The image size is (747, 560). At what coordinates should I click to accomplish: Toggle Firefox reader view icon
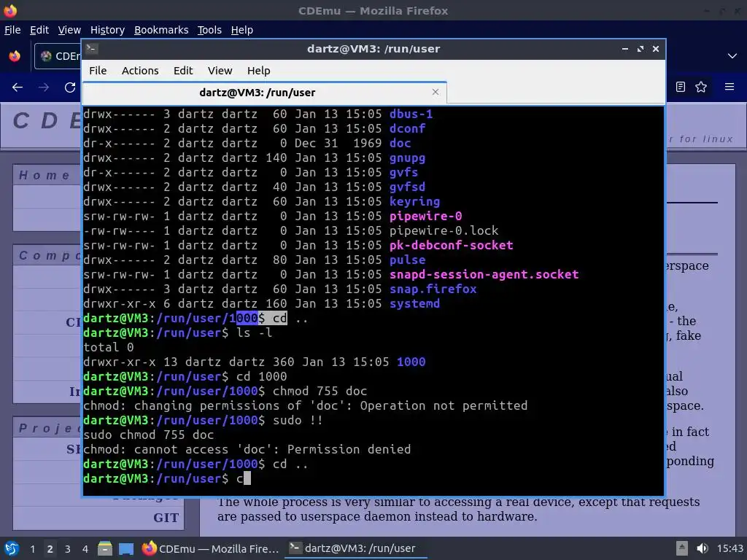[681, 87]
